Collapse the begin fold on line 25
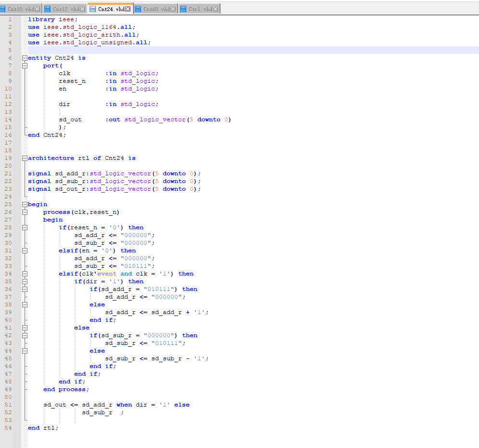Screen dimensions: 479x448 (25, 204)
